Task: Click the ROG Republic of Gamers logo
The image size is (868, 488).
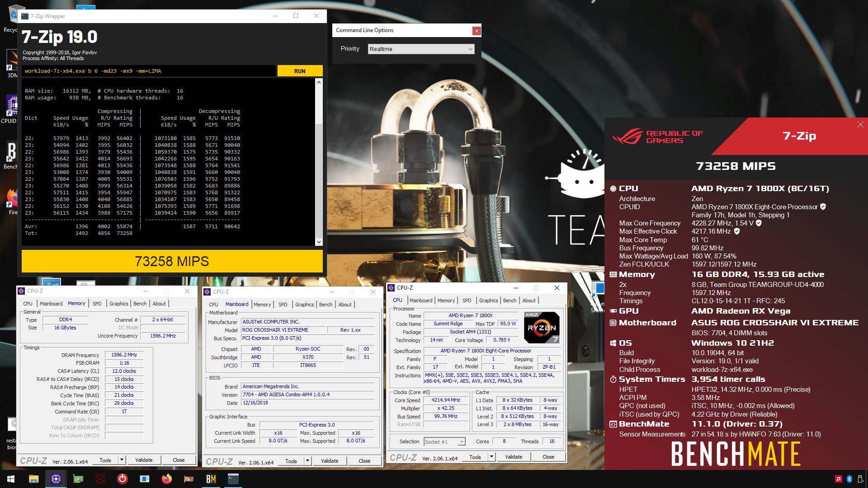Action: click(658, 136)
